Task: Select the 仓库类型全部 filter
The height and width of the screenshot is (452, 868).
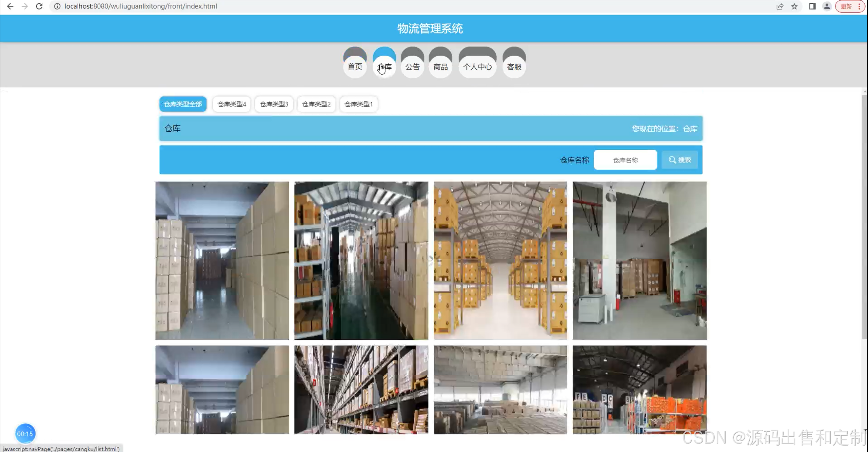Action: 183,104
